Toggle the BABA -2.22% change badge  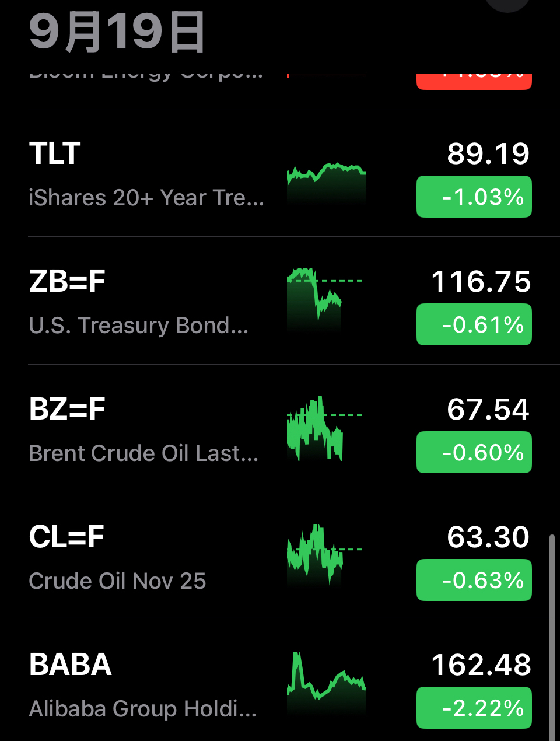coord(474,708)
